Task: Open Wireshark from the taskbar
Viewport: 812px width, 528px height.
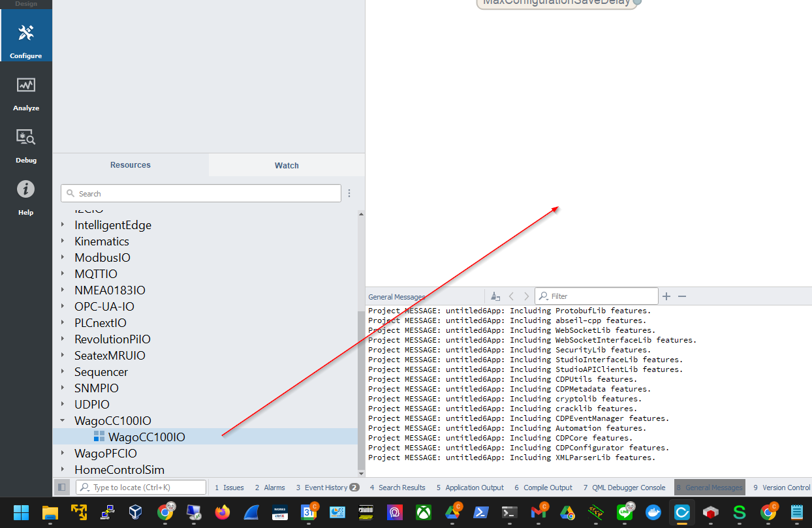Action: [251, 512]
